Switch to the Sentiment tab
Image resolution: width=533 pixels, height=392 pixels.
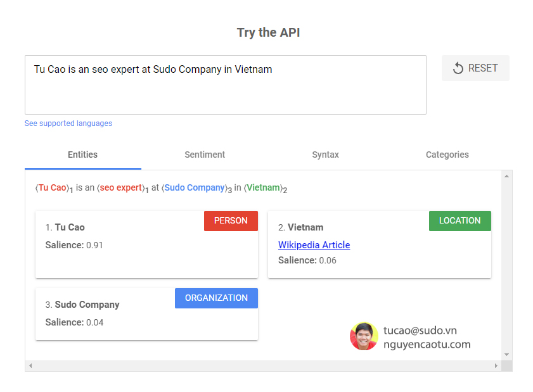click(x=205, y=155)
